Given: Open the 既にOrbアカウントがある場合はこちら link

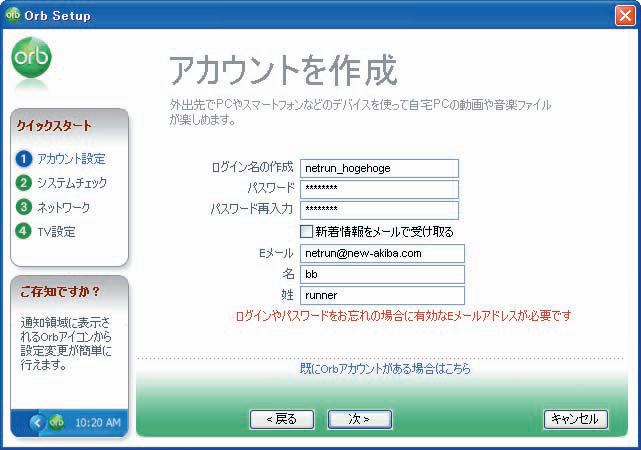Looking at the screenshot, I should [385, 369].
